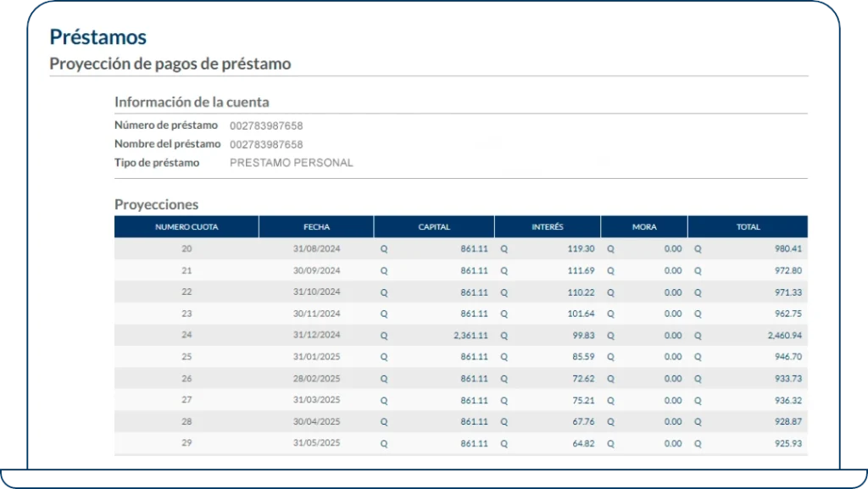Click the Información de la cuenta section header
The width and height of the screenshot is (868, 489).
point(191,102)
